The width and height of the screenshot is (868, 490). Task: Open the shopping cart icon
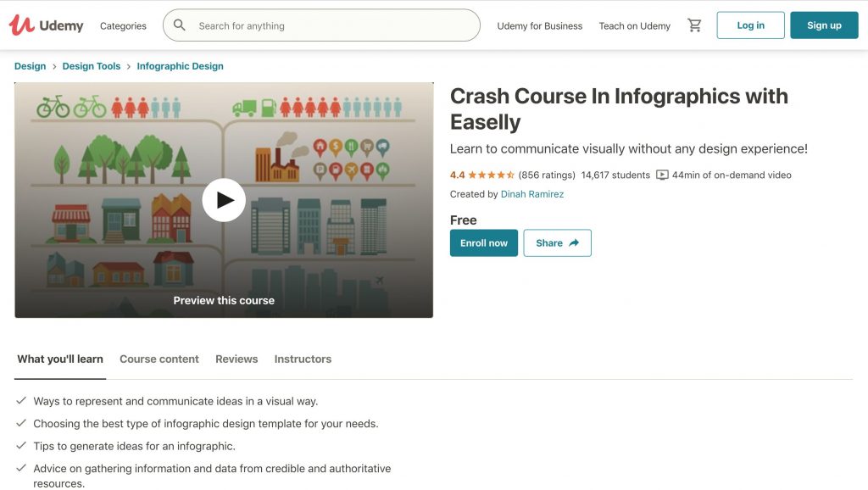694,25
